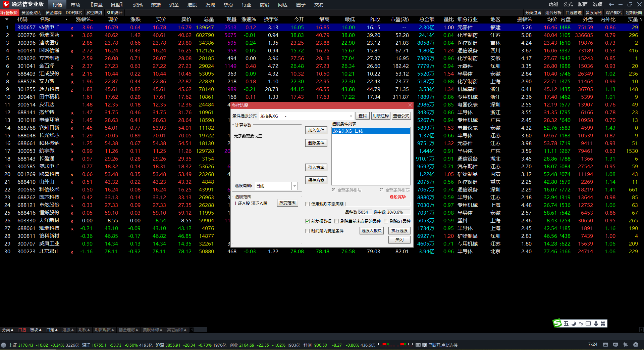This screenshot has width=644, height=350.
Task: Toggle the 五 wubi input mode icon
Action: [566, 323]
